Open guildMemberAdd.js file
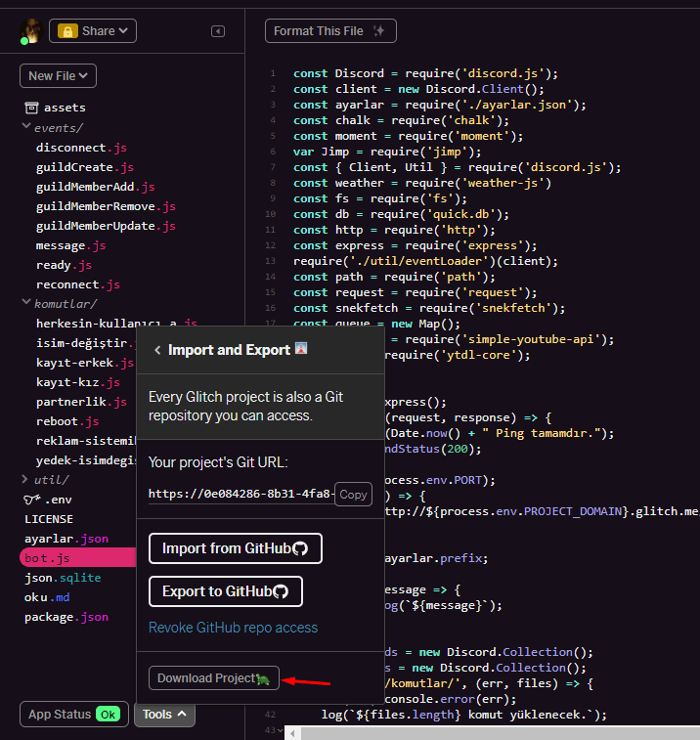Viewport: 700px width, 740px height. (96, 187)
